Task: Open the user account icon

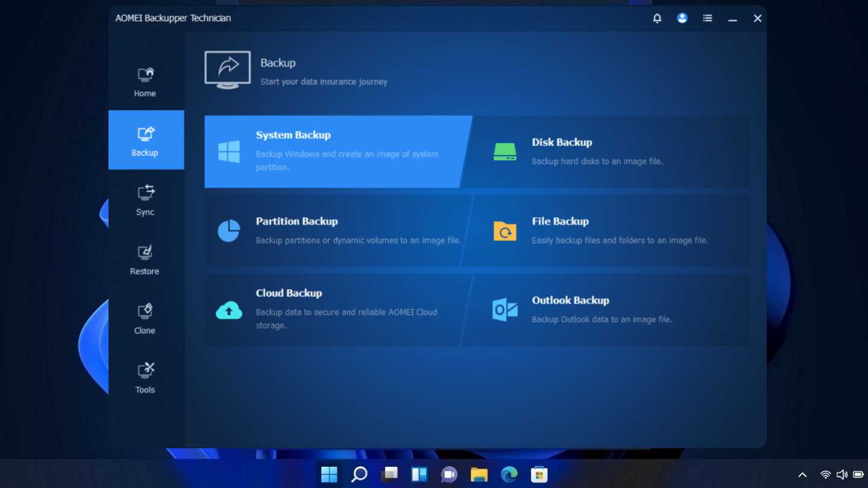Action: [x=682, y=18]
